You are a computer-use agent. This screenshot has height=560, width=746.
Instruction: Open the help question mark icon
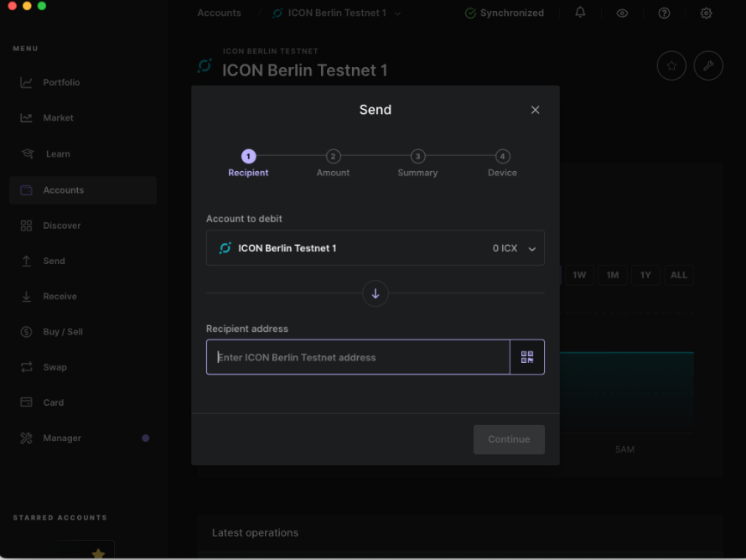pyautogui.click(x=664, y=13)
